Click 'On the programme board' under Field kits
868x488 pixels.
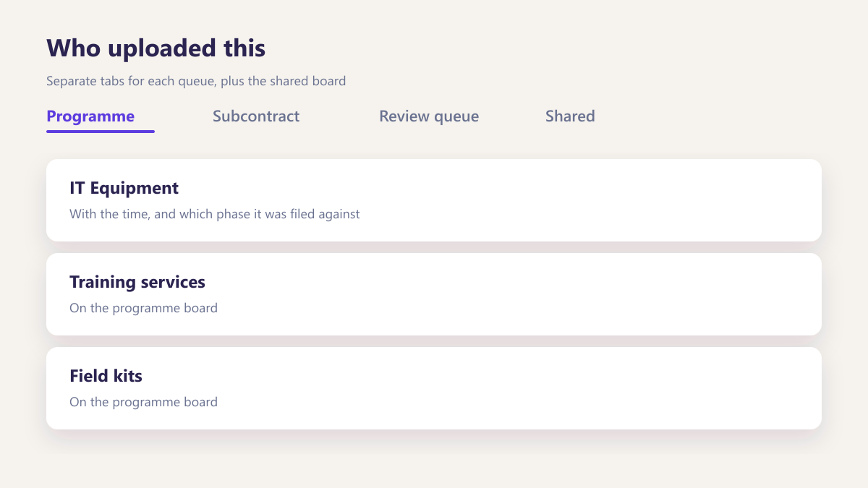[x=143, y=402]
